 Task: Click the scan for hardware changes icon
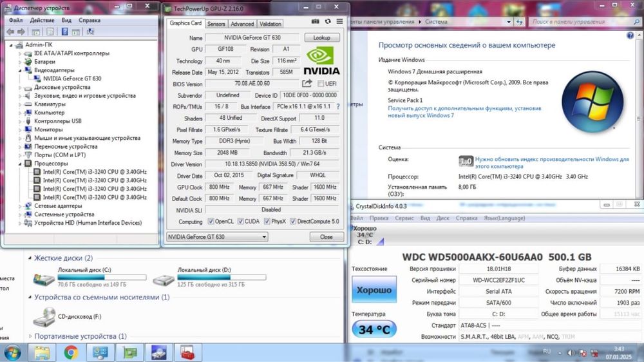tap(90, 32)
